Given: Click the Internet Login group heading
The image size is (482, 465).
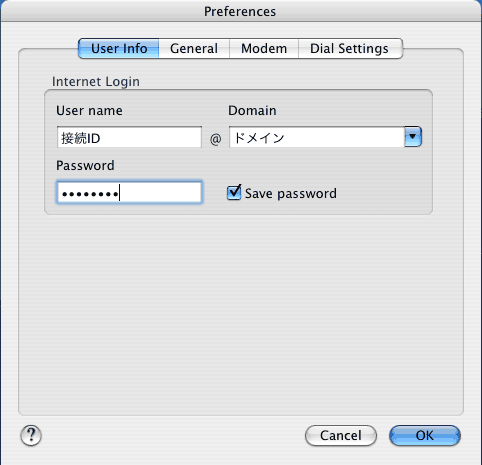Looking at the screenshot, I should 96,82.
